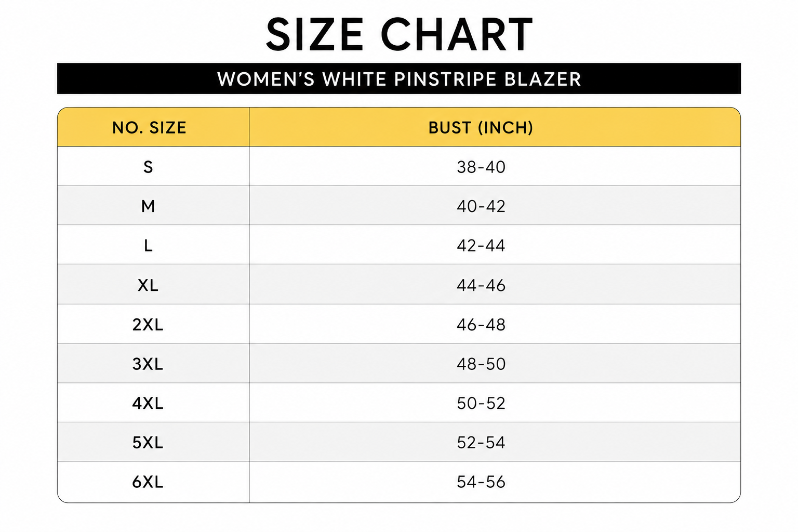The height and width of the screenshot is (532, 798).
Task: Select the XL size cell
Action: tap(148, 285)
